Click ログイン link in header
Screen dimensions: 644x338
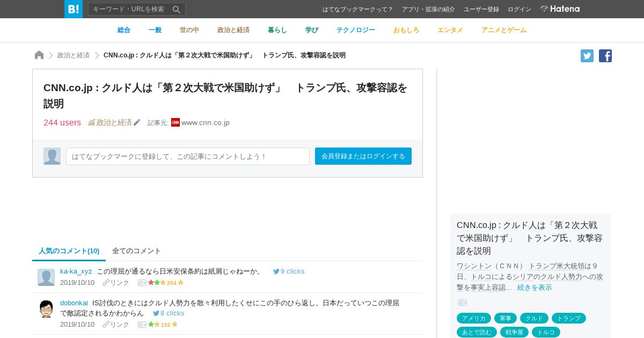coord(519,9)
